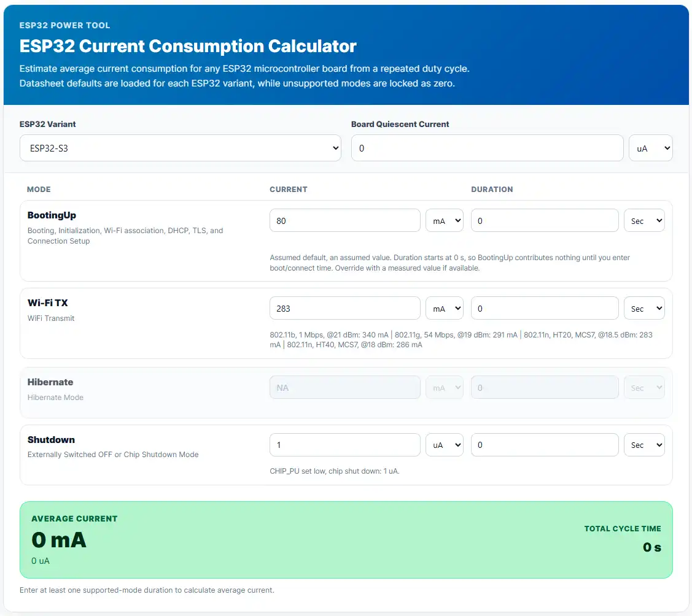
Task: Click the Board Quiescent Current label
Action: pos(400,125)
